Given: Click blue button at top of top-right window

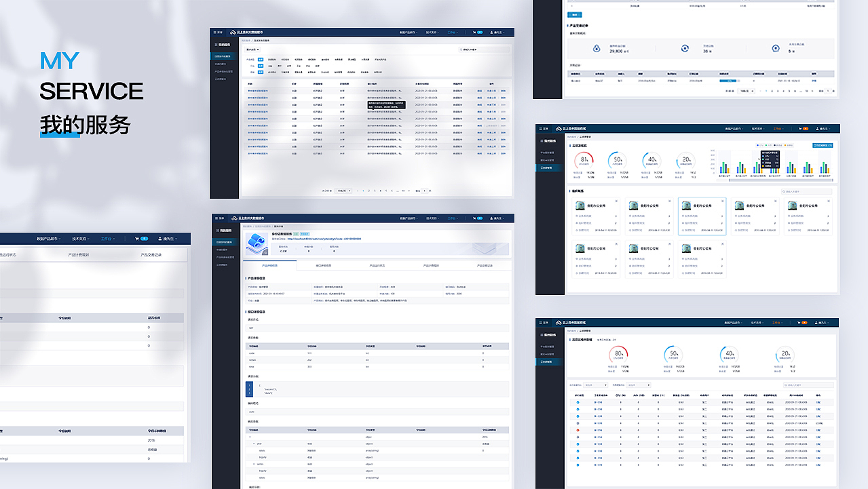Looking at the screenshot, I should tap(573, 14).
